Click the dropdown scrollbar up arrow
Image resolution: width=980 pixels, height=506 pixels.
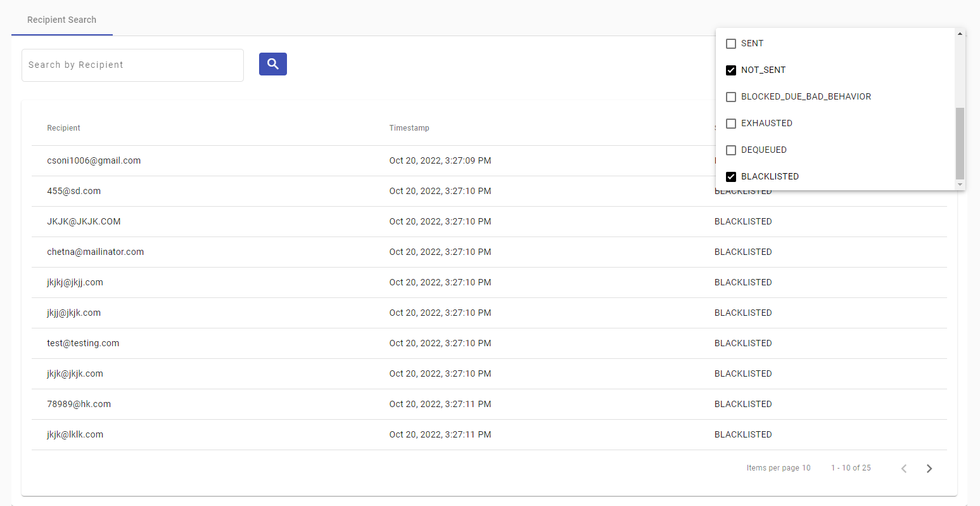click(960, 33)
